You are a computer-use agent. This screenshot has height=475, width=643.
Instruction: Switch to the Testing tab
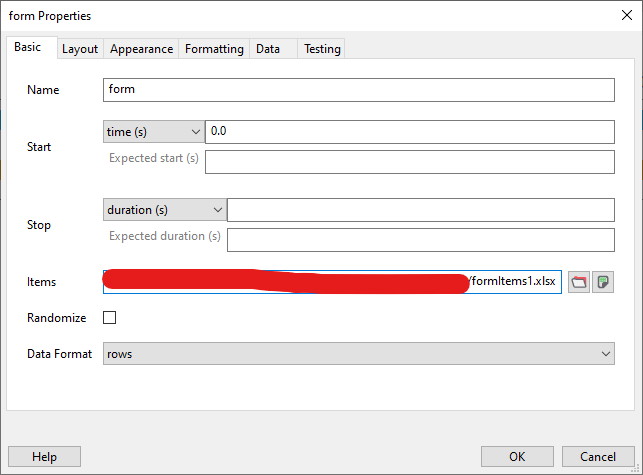click(322, 49)
